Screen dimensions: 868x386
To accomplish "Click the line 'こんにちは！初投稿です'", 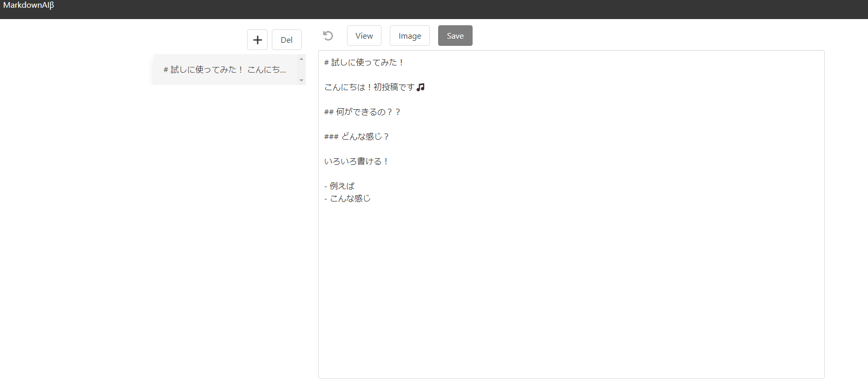I will 374,87.
